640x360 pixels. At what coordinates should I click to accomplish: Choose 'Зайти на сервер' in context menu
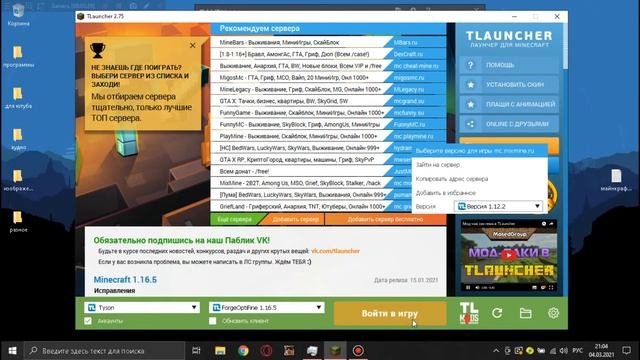point(438,164)
